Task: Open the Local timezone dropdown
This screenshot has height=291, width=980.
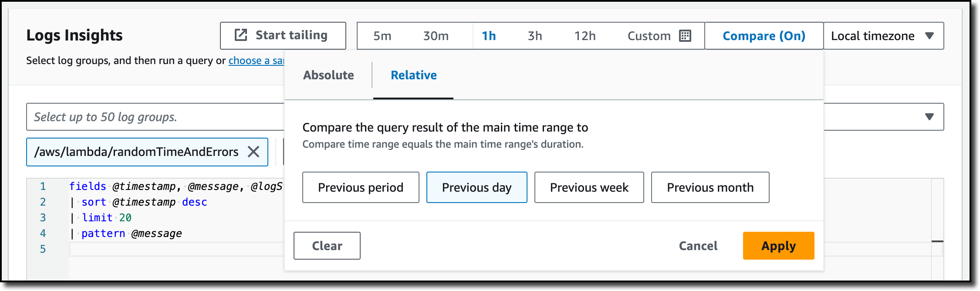Action: [883, 36]
